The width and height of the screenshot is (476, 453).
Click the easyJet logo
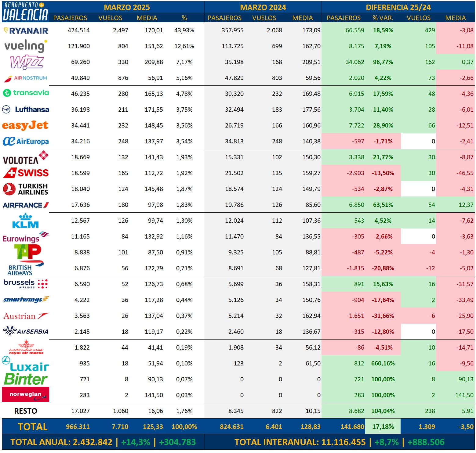(x=25, y=125)
